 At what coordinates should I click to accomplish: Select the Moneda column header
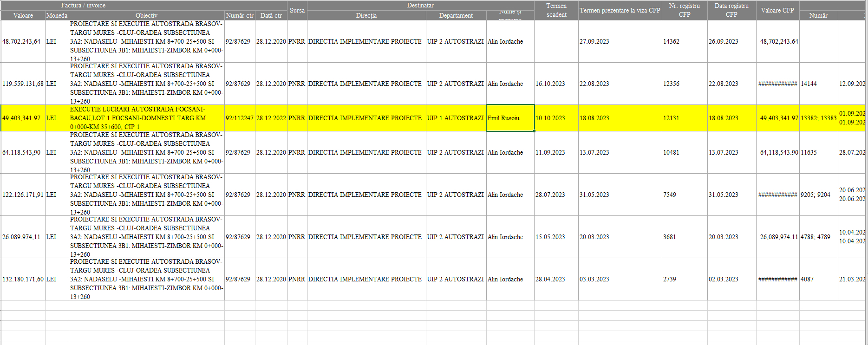(x=57, y=15)
